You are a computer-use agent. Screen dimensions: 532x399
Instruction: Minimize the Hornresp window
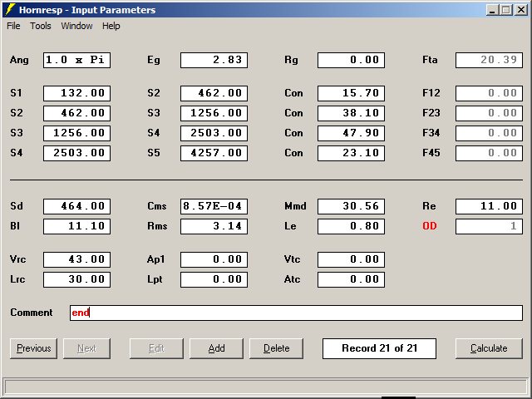click(493, 10)
